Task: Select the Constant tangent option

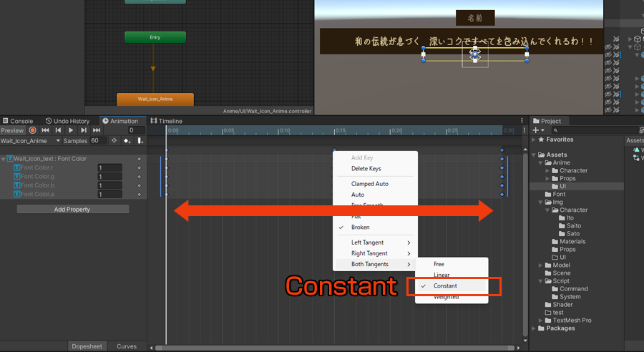Action: [445, 286]
